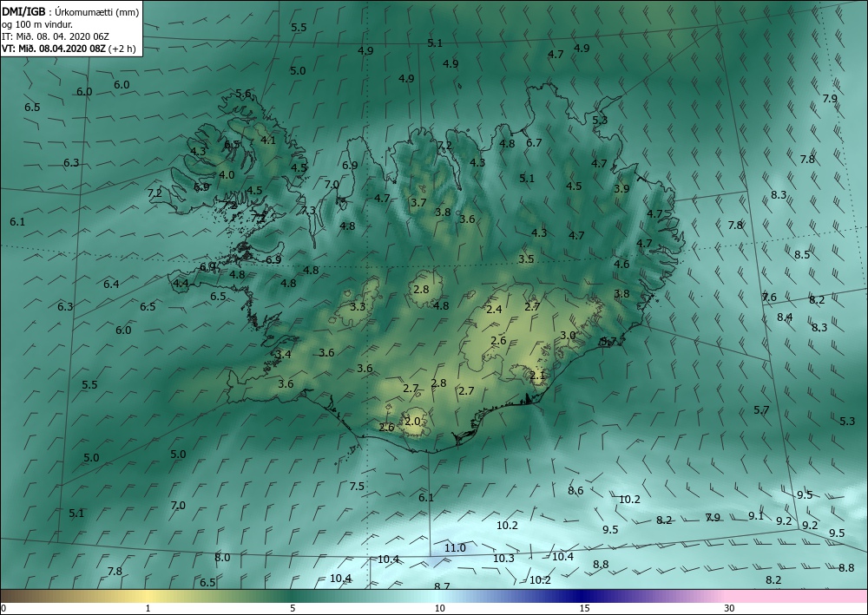This screenshot has height=615, width=868.
Task: Click the map value "8.5"
Action: (x=802, y=255)
